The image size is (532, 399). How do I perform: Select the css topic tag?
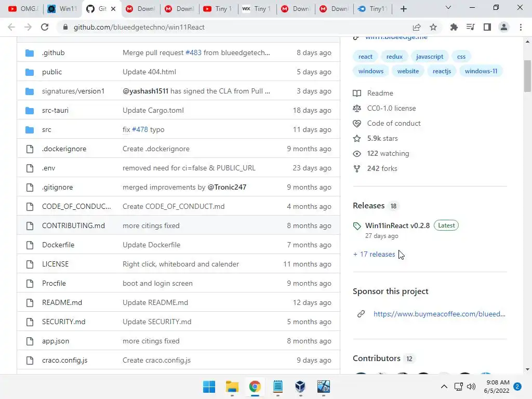tap(461, 57)
